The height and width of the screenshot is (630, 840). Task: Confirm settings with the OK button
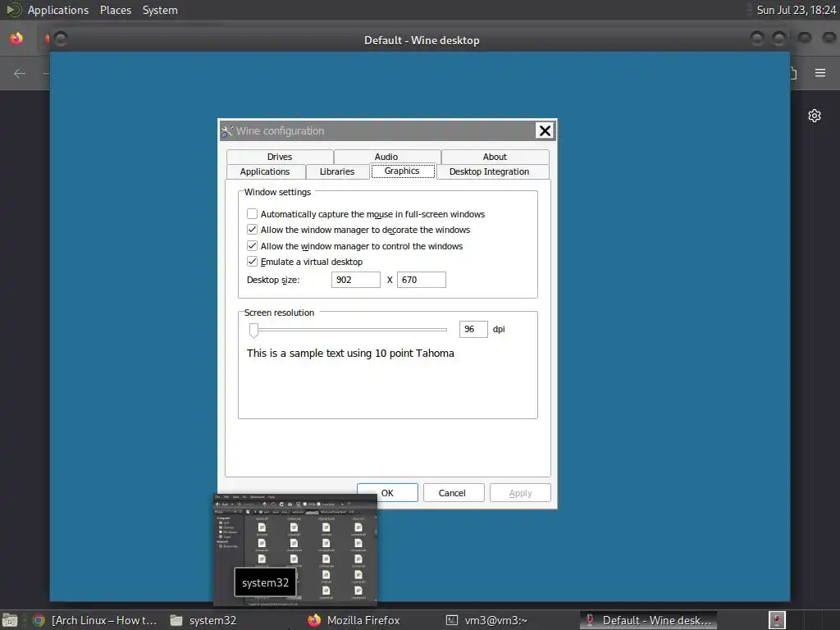point(387,493)
